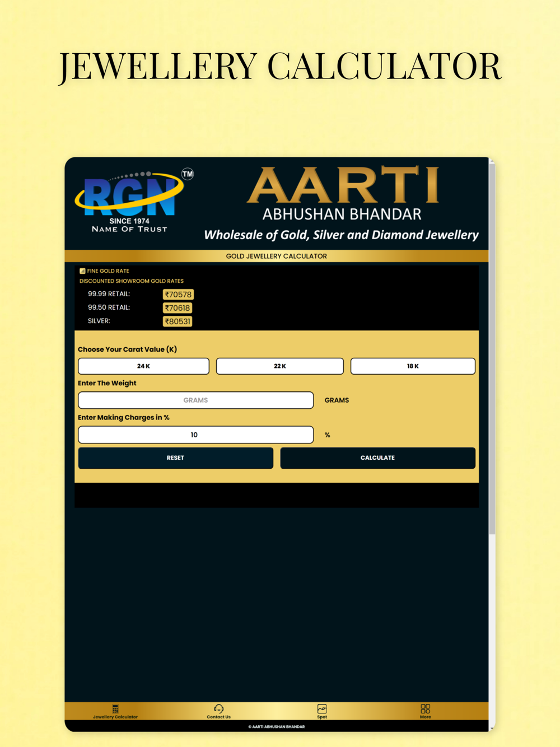Click the scrollbar down arrow
The height and width of the screenshot is (747, 560).
tap(492, 729)
